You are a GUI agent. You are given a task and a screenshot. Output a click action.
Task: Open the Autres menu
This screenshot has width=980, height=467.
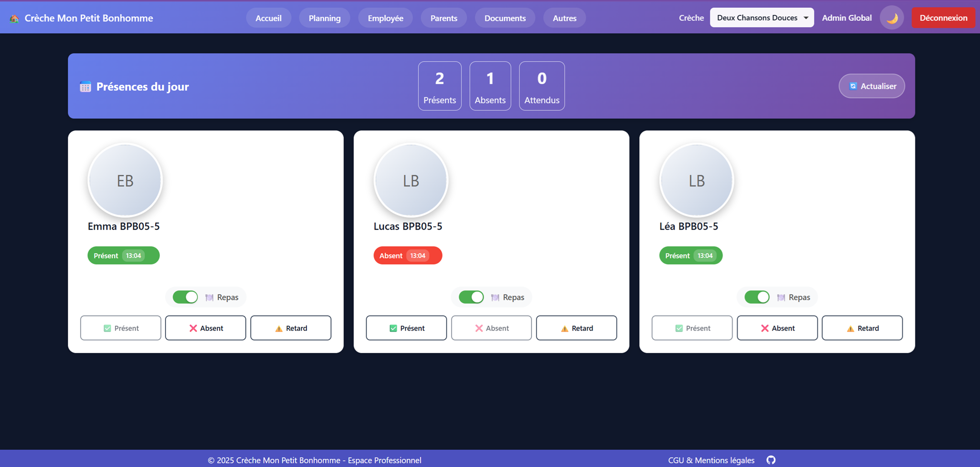[564, 18]
